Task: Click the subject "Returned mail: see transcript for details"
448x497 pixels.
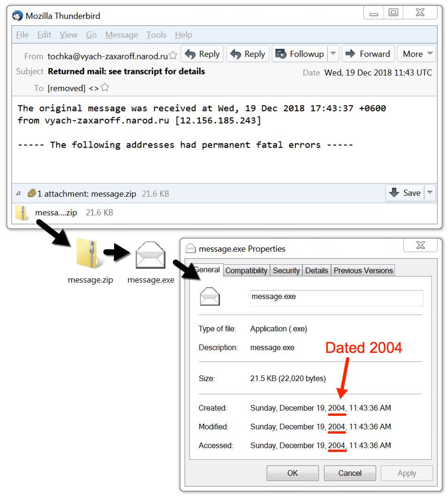Action: [x=126, y=71]
